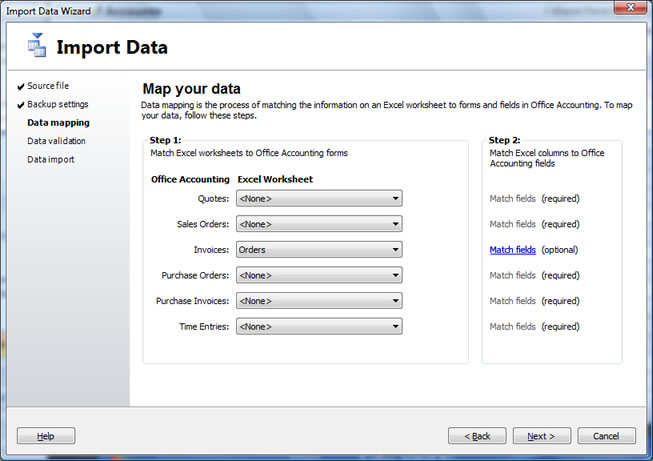Open the Purchase Orders worksheet dropdown
653x461 pixels.
tap(319, 275)
